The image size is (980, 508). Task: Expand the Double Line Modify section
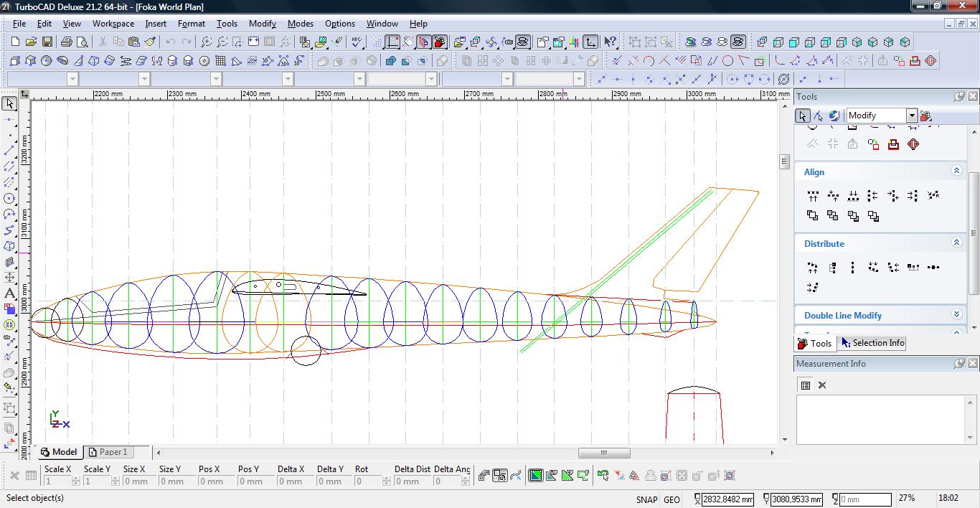956,314
